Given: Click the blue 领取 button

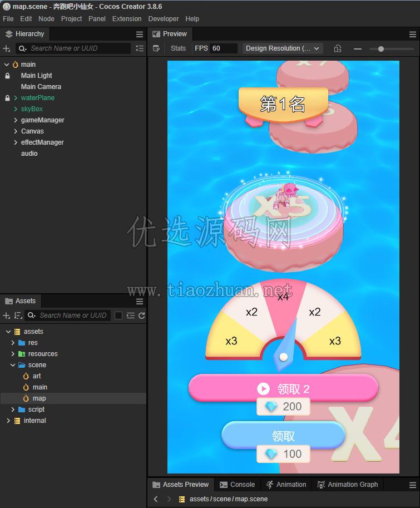Looking at the screenshot, I should pos(283,436).
